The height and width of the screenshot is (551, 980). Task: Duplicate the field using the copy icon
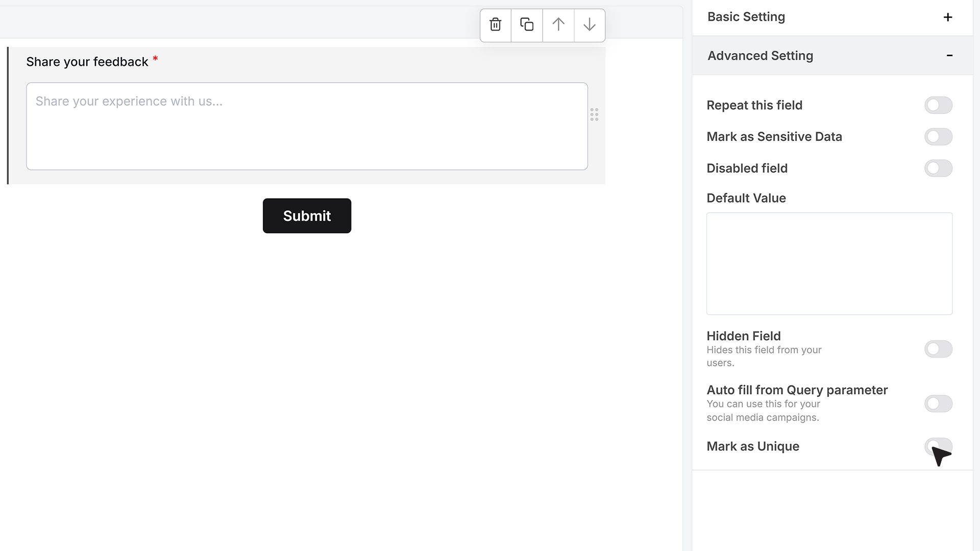[x=527, y=24]
